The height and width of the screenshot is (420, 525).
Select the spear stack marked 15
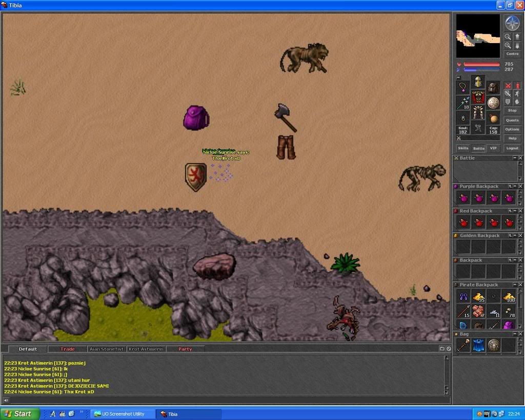click(x=463, y=311)
